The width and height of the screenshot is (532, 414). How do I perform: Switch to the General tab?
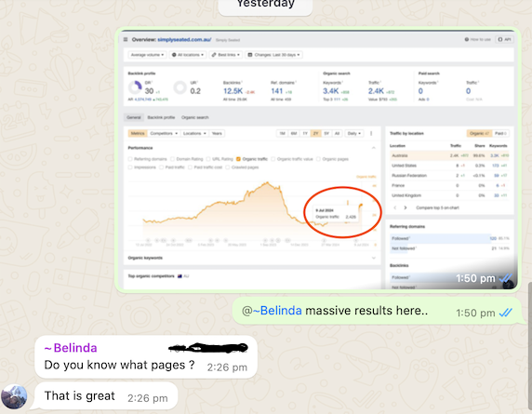pos(134,117)
